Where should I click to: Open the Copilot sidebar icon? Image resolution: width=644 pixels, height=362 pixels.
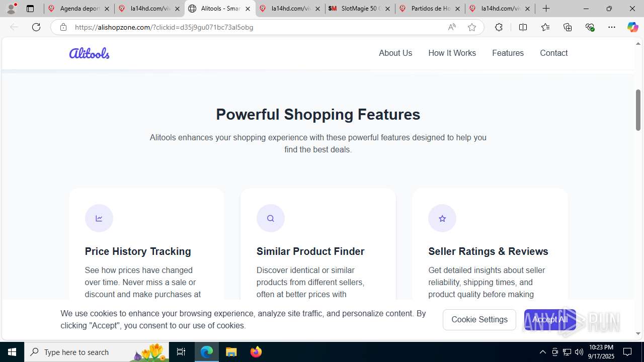[x=632, y=27]
